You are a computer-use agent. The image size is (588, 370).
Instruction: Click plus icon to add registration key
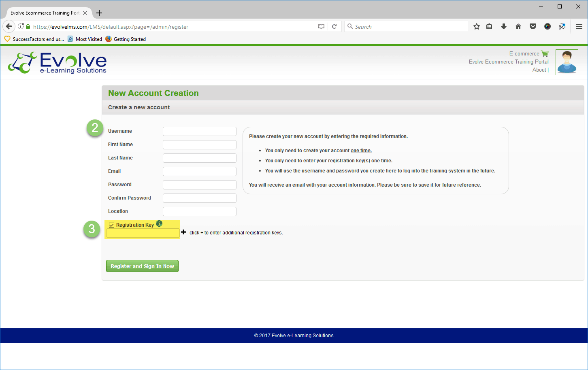tap(183, 232)
